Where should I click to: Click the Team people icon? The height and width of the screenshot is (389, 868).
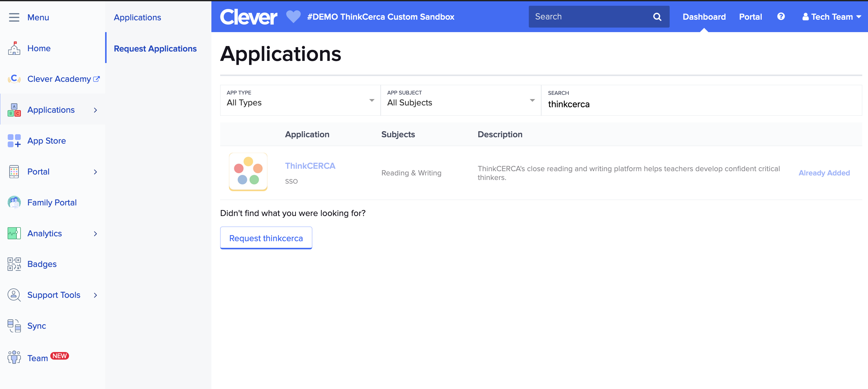click(x=14, y=357)
